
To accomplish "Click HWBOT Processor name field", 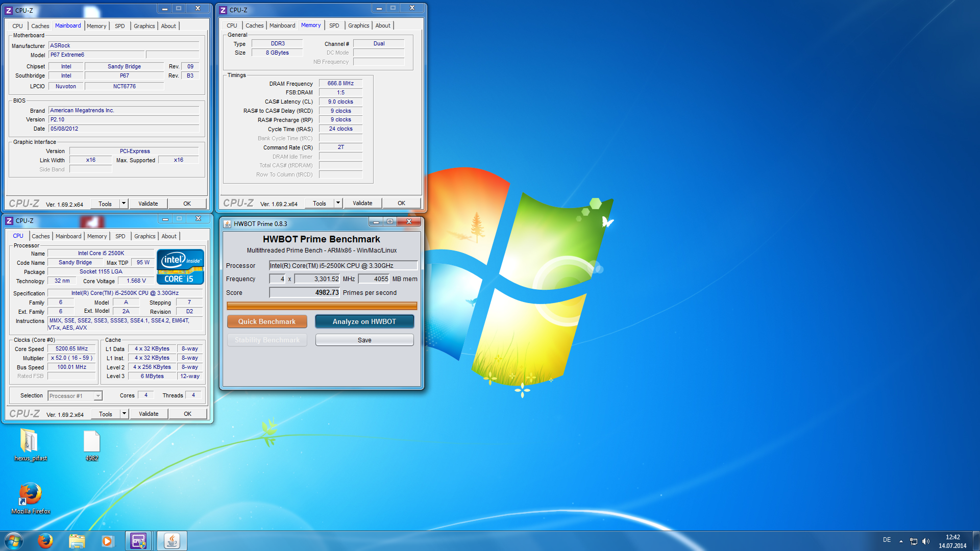I will click(x=343, y=265).
